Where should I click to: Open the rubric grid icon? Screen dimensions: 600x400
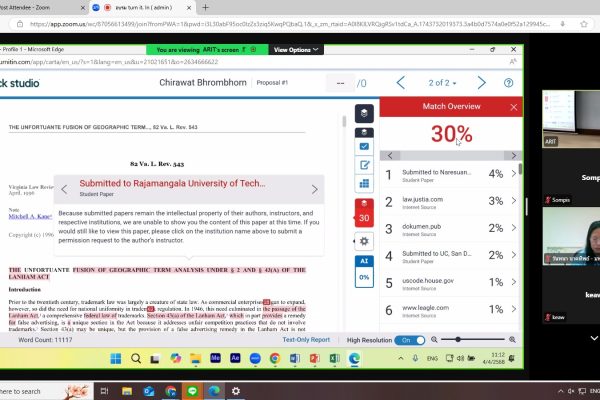pos(364,183)
